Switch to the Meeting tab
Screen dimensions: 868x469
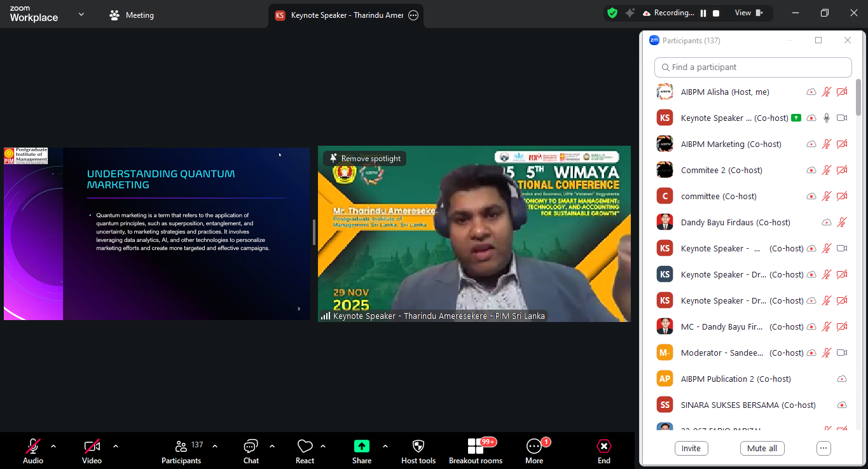pyautogui.click(x=132, y=15)
